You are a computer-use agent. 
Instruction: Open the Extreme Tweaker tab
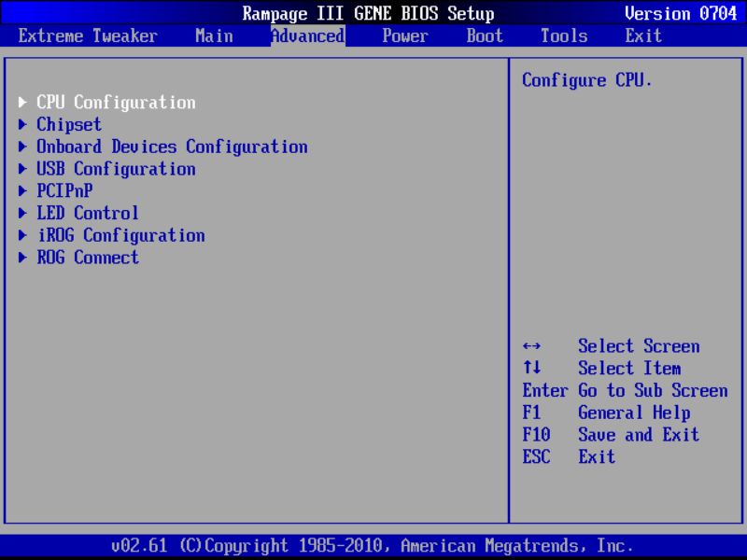point(88,36)
